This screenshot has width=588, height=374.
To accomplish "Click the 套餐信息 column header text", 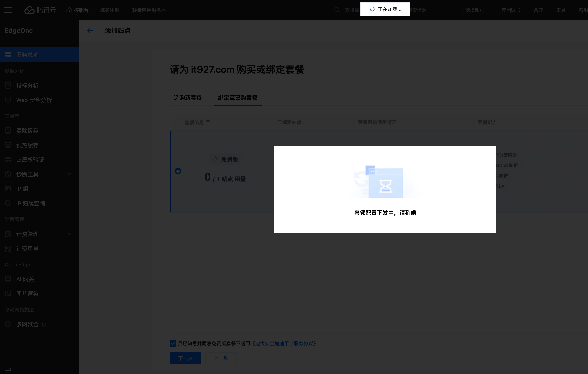I will click(194, 122).
